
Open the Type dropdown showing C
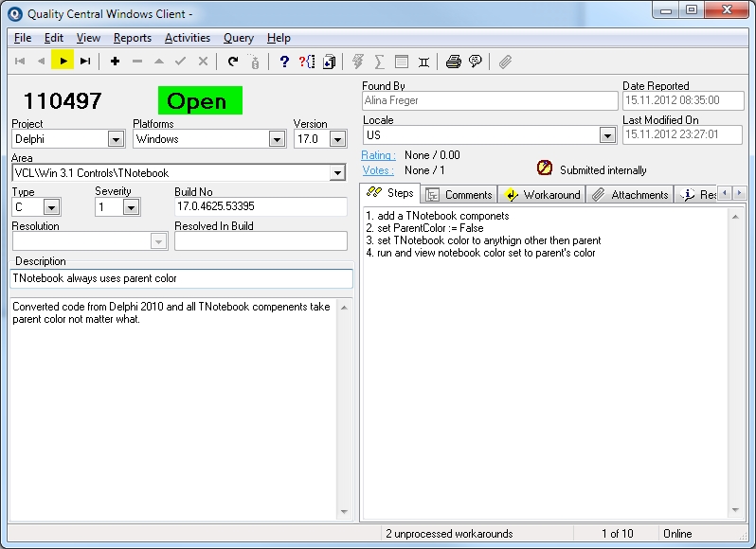click(x=51, y=207)
